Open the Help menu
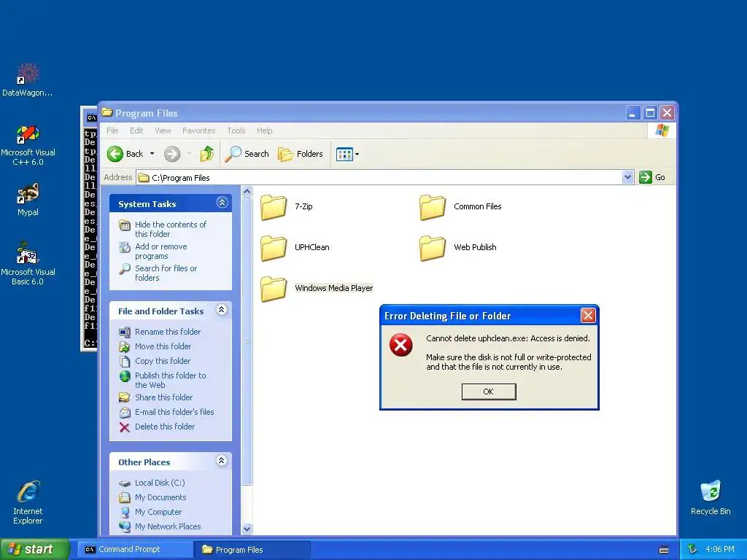The image size is (747, 560). coord(264,131)
